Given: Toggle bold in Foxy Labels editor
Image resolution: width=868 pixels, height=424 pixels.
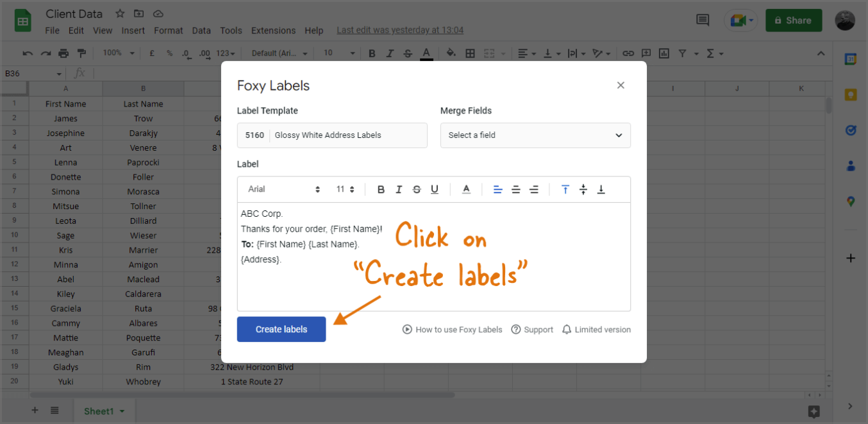Looking at the screenshot, I should coord(381,189).
